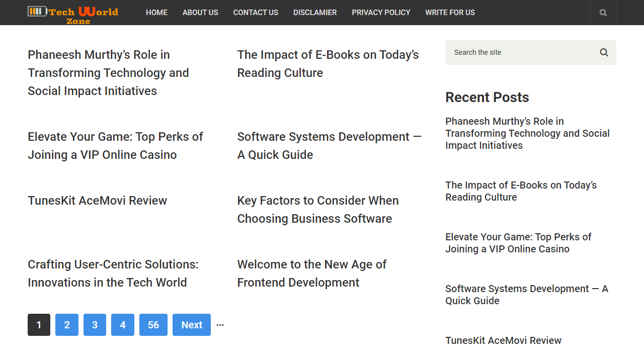Open the HOME menu item

(x=156, y=12)
